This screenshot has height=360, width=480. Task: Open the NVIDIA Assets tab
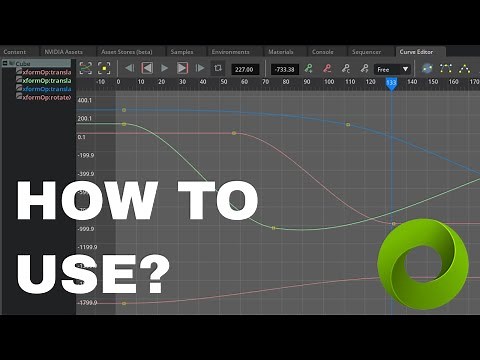64,52
